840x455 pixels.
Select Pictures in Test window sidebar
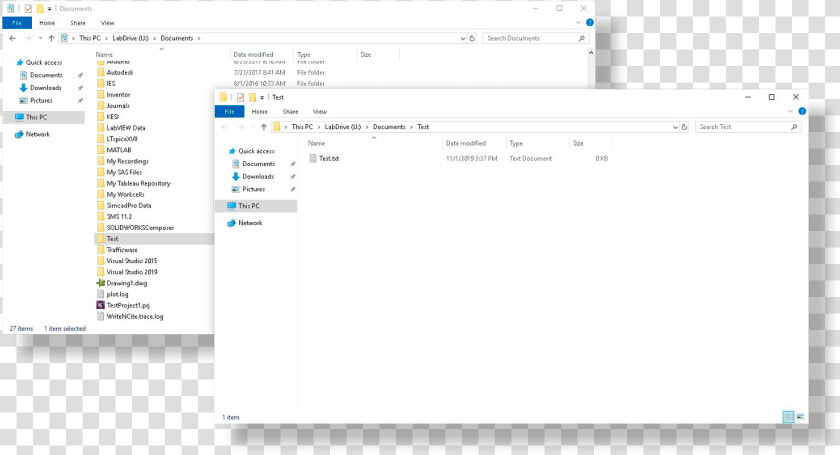click(x=253, y=189)
